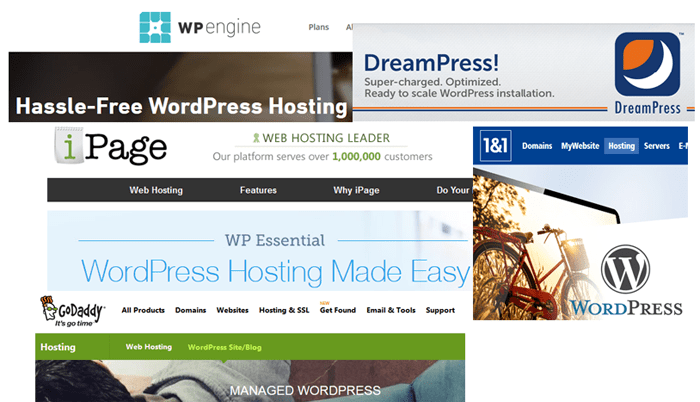Open Domains in 1&1 navigation
The image size is (700, 402).
[x=537, y=146]
